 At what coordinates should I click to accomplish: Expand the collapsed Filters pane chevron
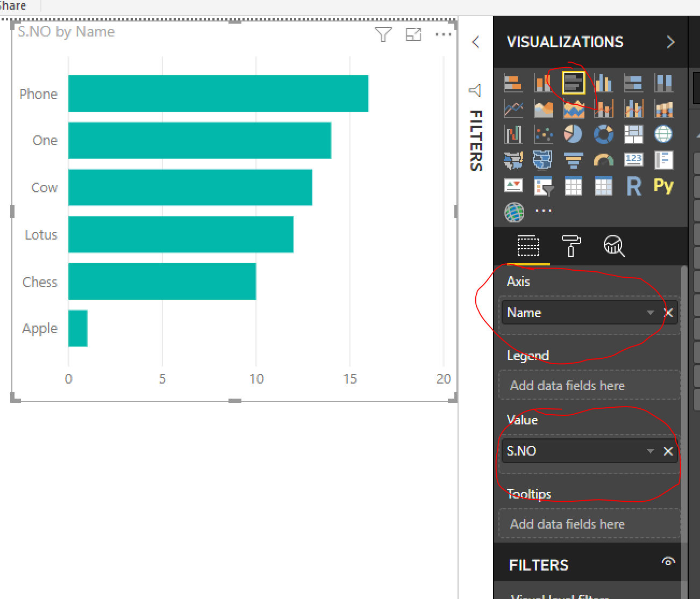click(475, 42)
